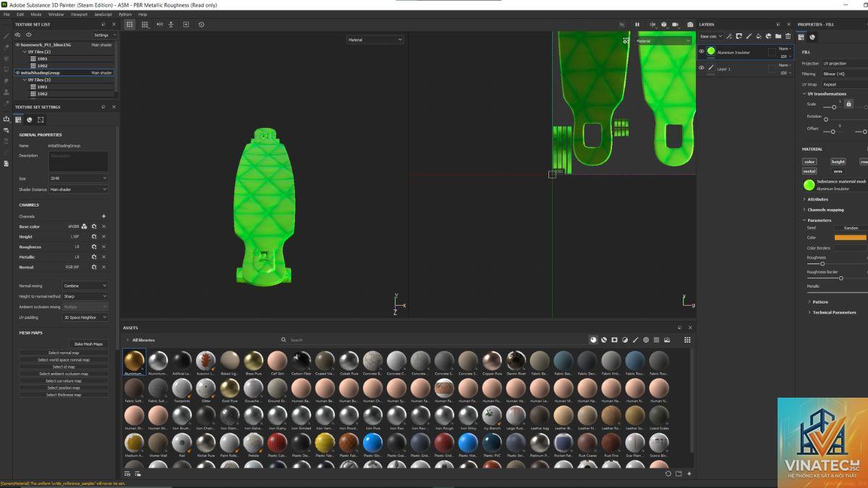The image size is (868, 488).
Task: Toggle visibility of homework_Pt1_blinn1SG texture set
Action: point(18,45)
